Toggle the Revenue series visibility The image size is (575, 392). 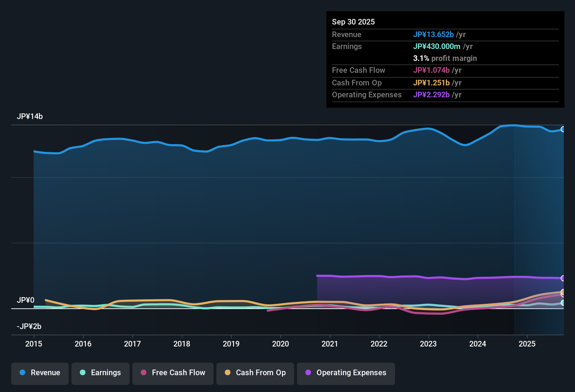click(40, 373)
